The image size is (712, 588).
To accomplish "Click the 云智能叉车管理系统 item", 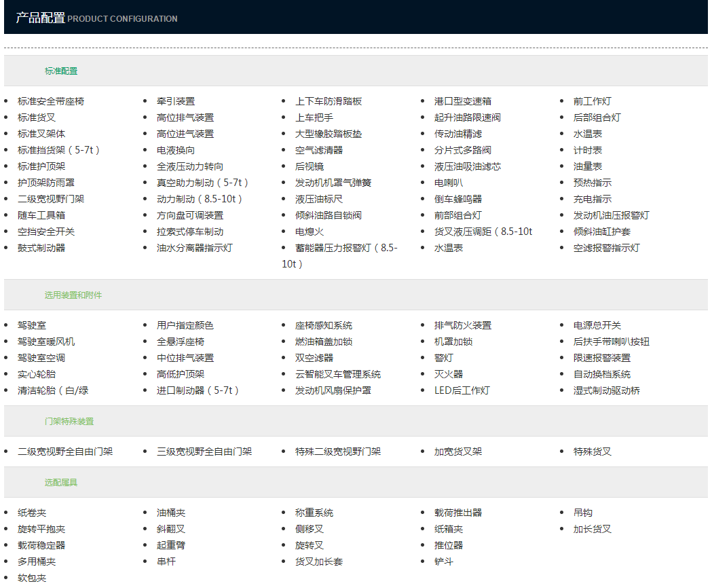I will pos(338,374).
